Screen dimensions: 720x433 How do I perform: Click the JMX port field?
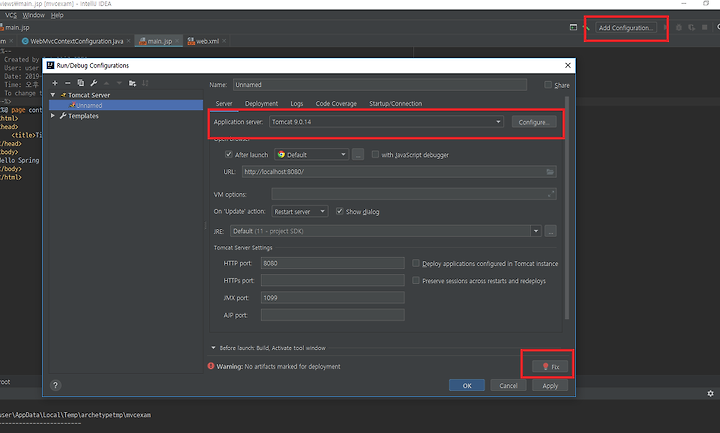pyautogui.click(x=332, y=298)
